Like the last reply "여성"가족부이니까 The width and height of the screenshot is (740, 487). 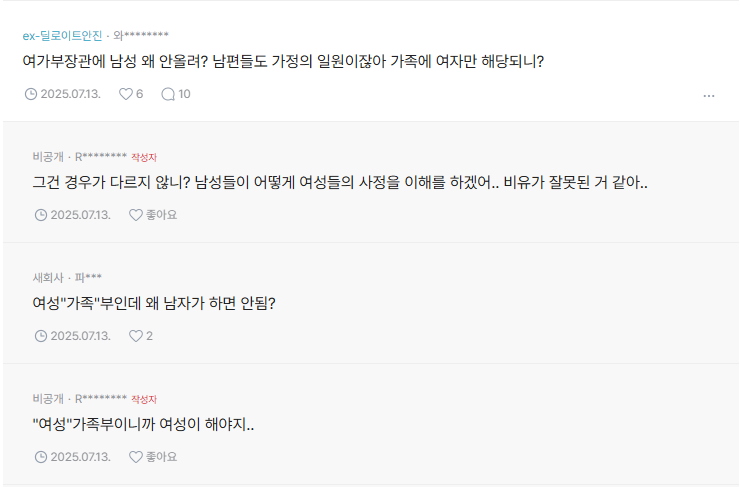[x=136, y=457]
